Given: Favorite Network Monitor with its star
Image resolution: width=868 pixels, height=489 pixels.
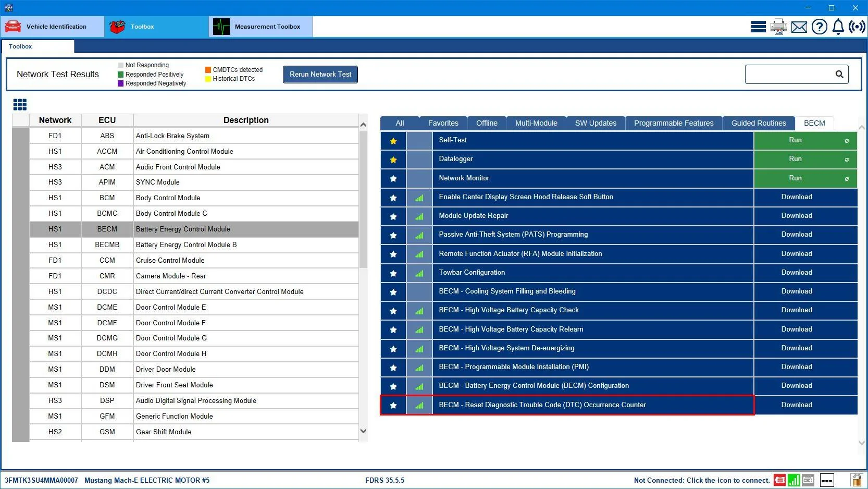Looking at the screenshot, I should 393,179.
